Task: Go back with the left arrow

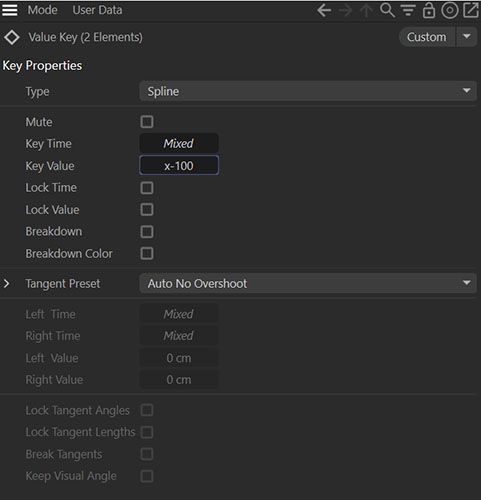Action: pyautogui.click(x=324, y=10)
